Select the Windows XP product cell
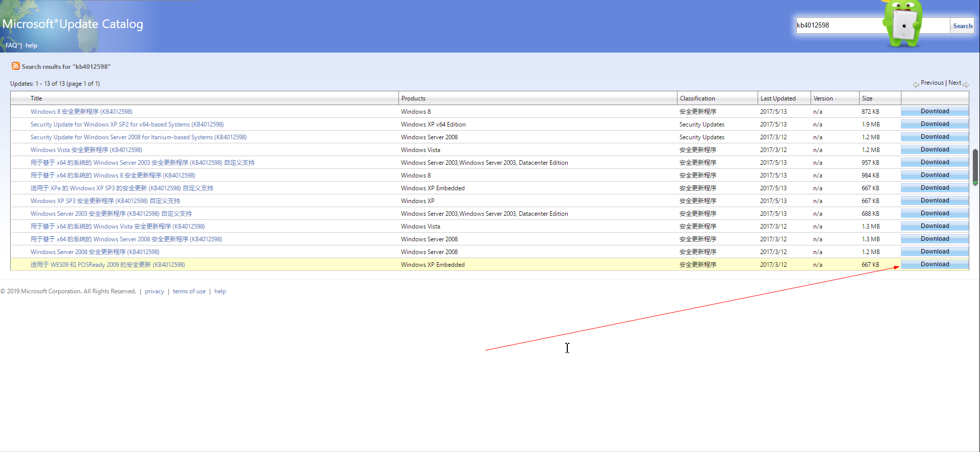 click(417, 201)
